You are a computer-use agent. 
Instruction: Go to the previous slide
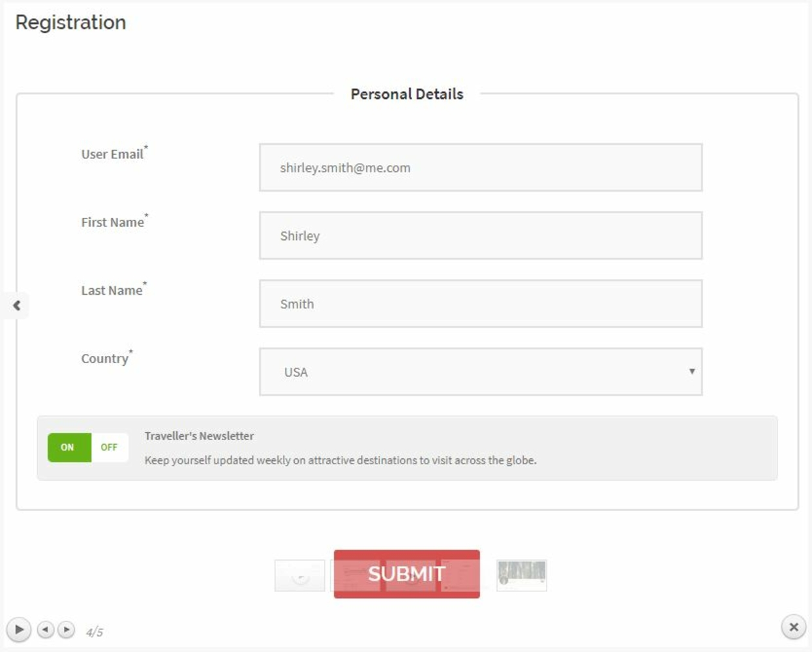46,630
